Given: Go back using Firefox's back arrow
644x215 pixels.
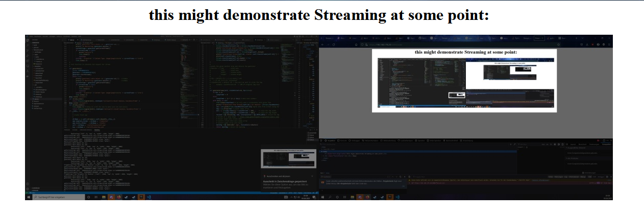Looking at the screenshot, I should point(323,44).
